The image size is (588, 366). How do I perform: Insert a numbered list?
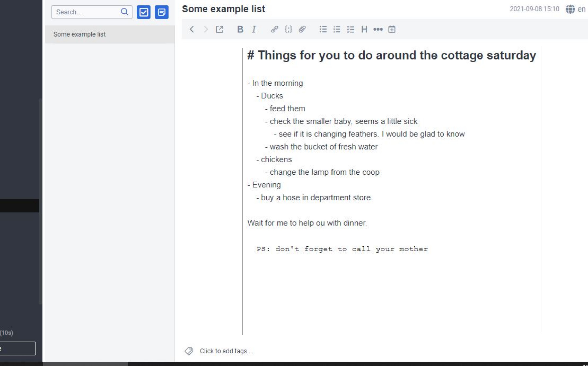[x=337, y=29]
